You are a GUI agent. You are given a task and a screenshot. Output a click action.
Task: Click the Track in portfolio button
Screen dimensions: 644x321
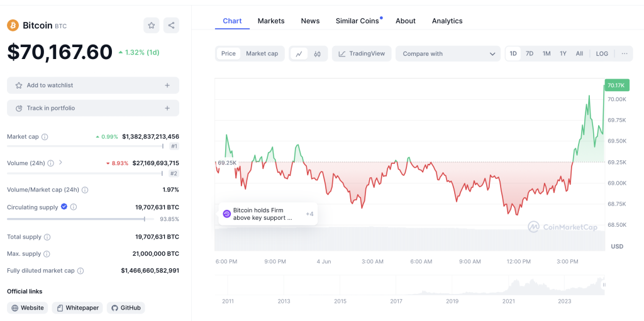coord(93,109)
